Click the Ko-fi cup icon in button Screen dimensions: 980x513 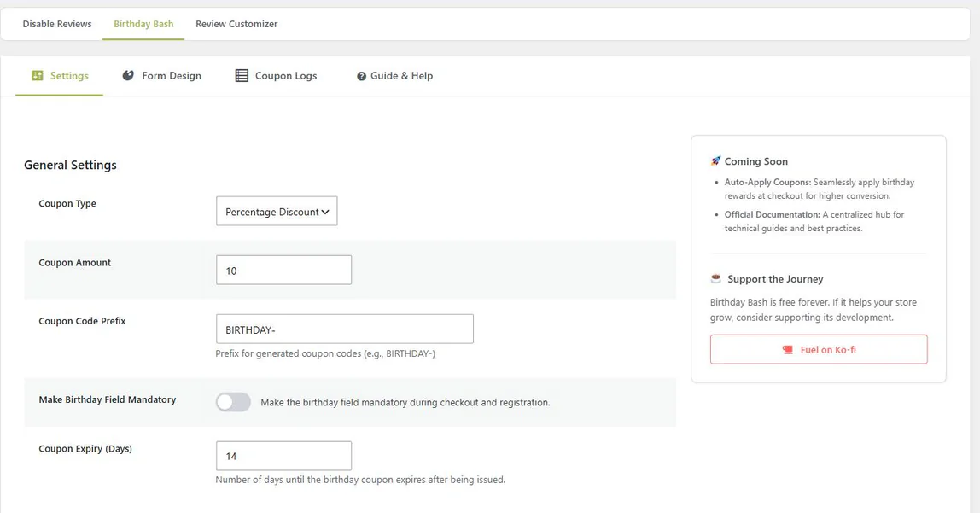[787, 350]
